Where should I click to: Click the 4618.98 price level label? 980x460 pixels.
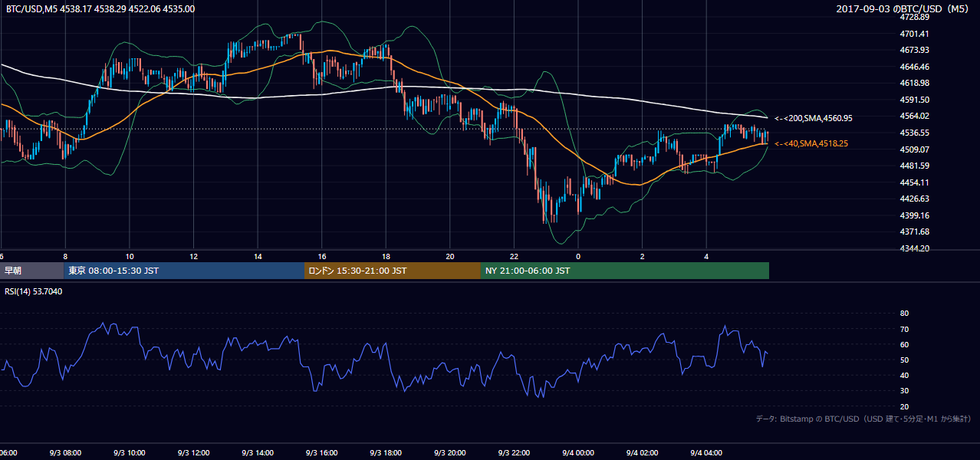(x=915, y=83)
